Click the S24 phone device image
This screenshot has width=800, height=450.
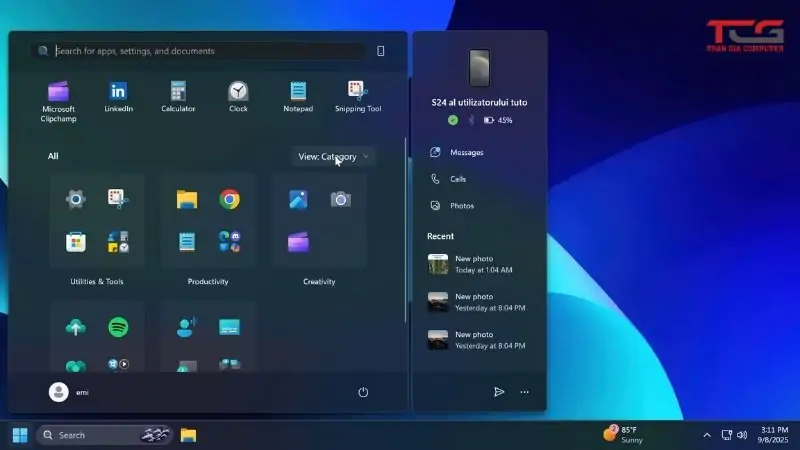pos(480,67)
